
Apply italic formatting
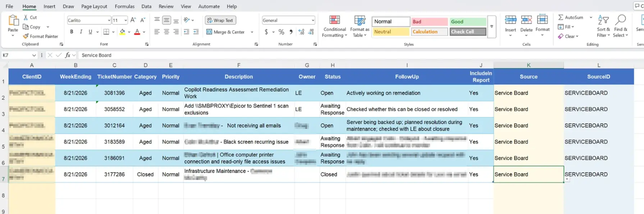click(81, 32)
